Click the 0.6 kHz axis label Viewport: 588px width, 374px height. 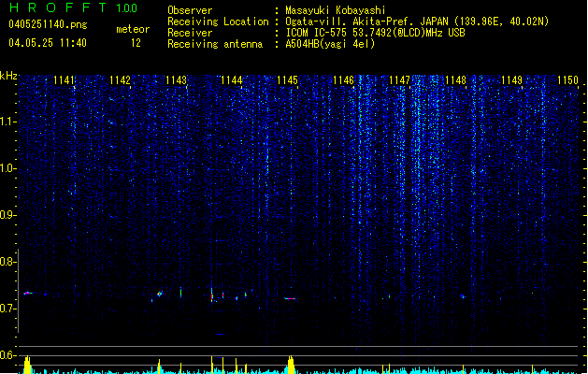[x=7, y=355]
